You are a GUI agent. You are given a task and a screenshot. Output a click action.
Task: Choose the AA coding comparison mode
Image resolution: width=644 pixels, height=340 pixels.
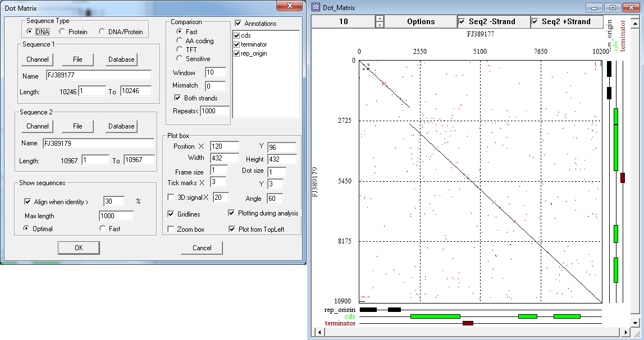coord(179,40)
